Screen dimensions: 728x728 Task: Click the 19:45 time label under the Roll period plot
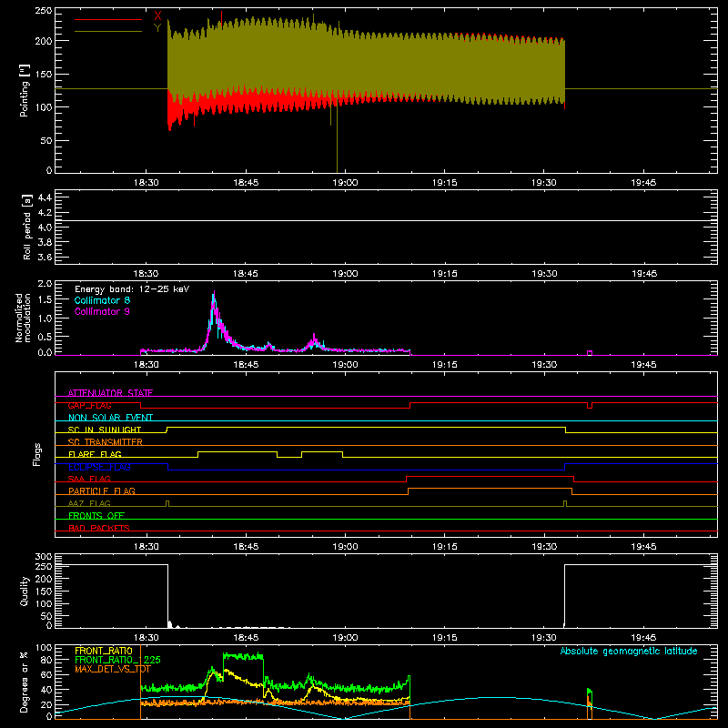click(644, 274)
